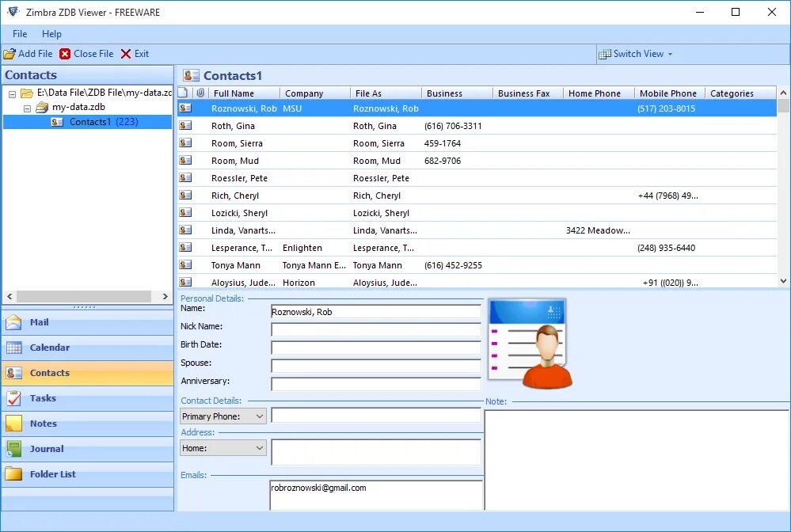Click the (248) 935-6440 mobile phone cell

pos(667,248)
